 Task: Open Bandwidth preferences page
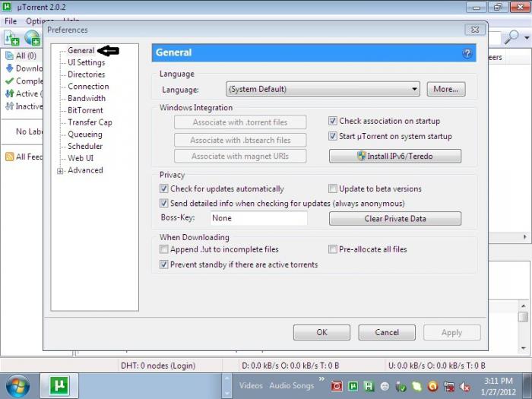point(87,98)
